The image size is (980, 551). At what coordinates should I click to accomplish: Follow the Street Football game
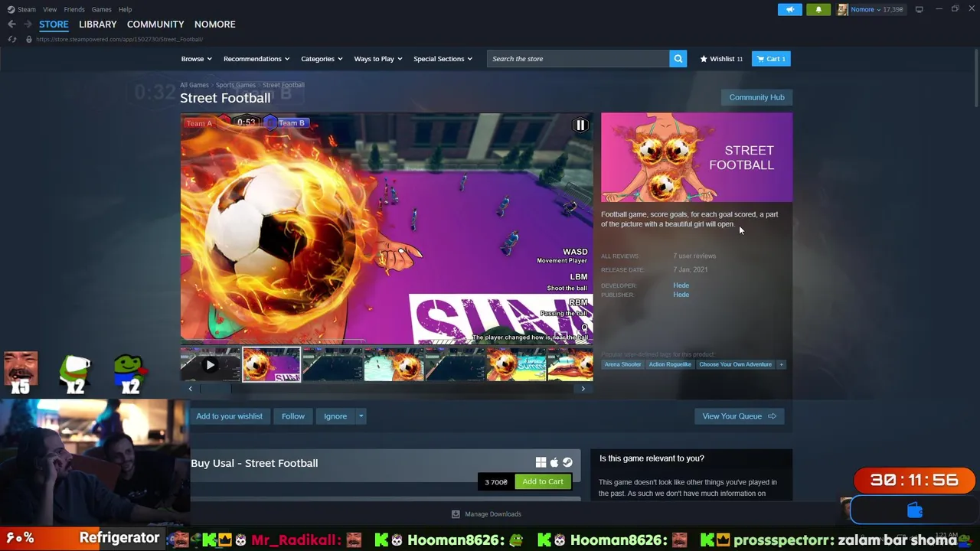pyautogui.click(x=292, y=416)
